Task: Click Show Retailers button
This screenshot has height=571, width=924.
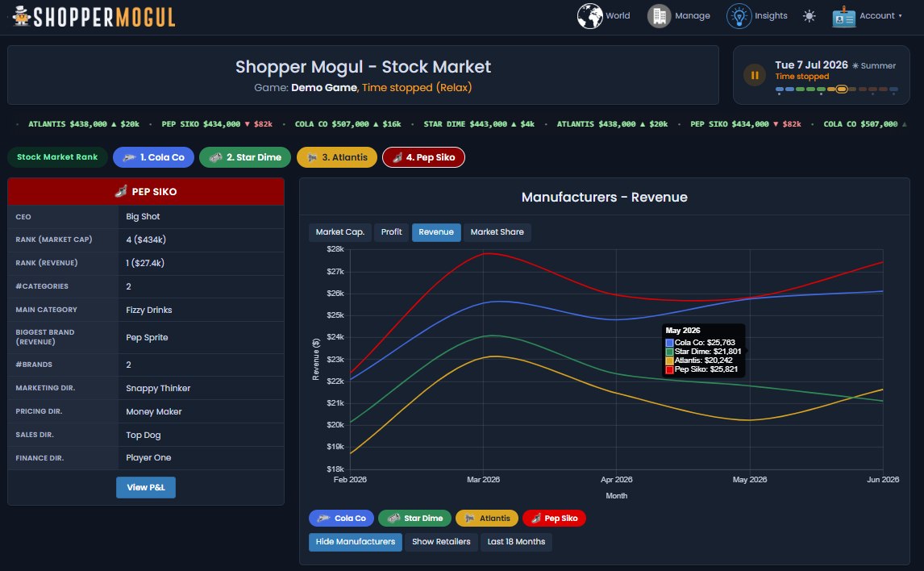Action: click(x=441, y=542)
